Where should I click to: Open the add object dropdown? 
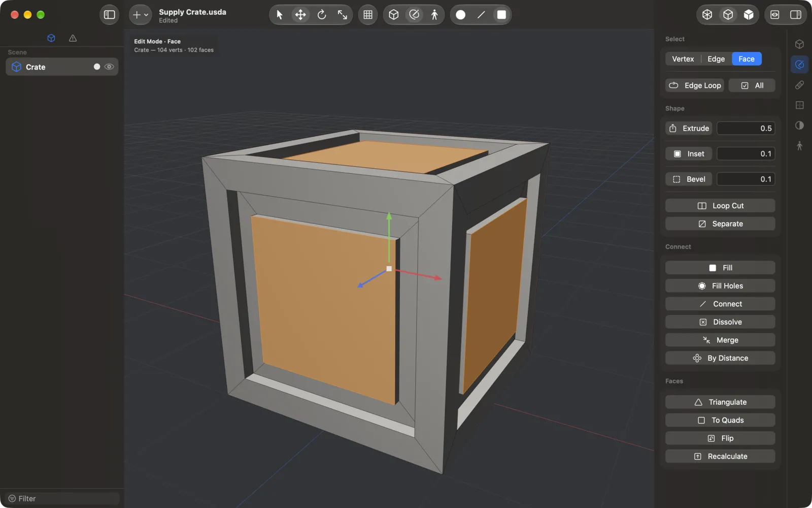click(x=140, y=15)
